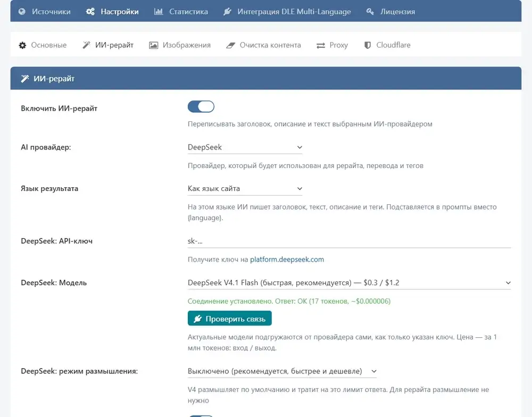The width and height of the screenshot is (532, 417).
Task: Click the DeepSeek: Модель label
Action: coord(54,282)
